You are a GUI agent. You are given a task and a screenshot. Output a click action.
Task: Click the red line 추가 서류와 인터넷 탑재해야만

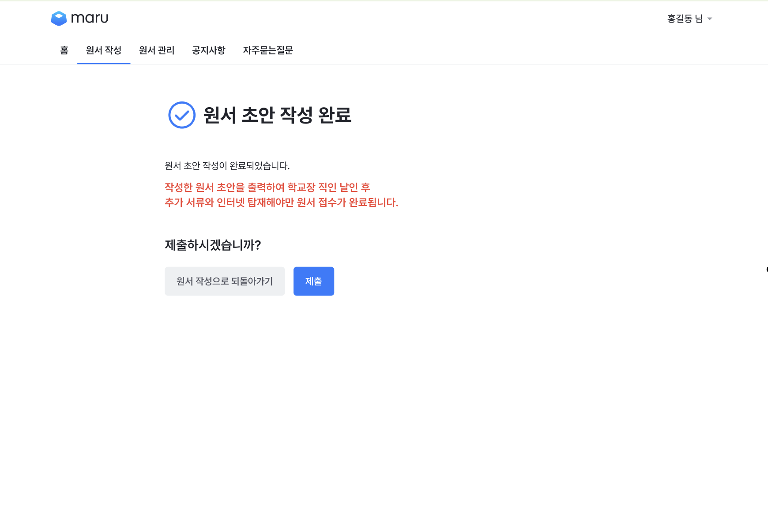pyautogui.click(x=282, y=202)
